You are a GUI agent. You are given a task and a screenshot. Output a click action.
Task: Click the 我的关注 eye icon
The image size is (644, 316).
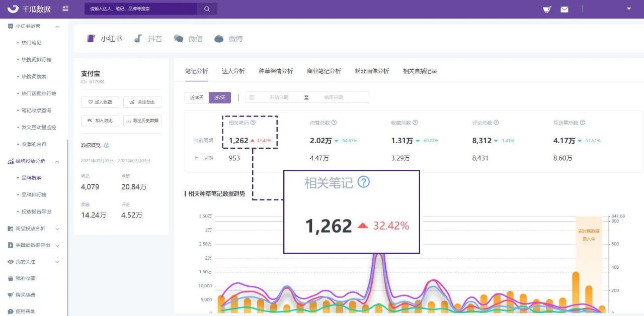tap(11, 262)
